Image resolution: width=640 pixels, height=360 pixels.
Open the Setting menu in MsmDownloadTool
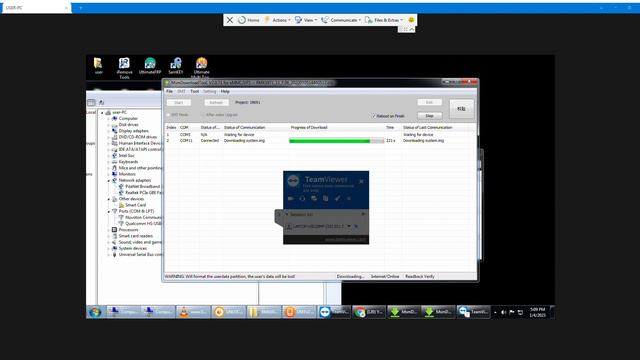pyautogui.click(x=209, y=91)
